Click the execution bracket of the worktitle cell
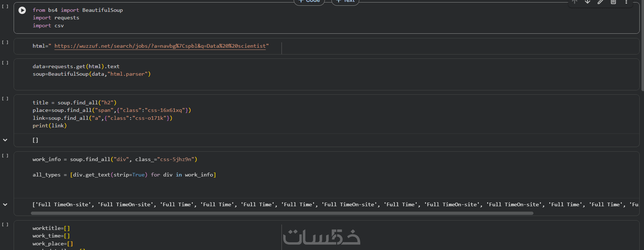 [x=5, y=225]
